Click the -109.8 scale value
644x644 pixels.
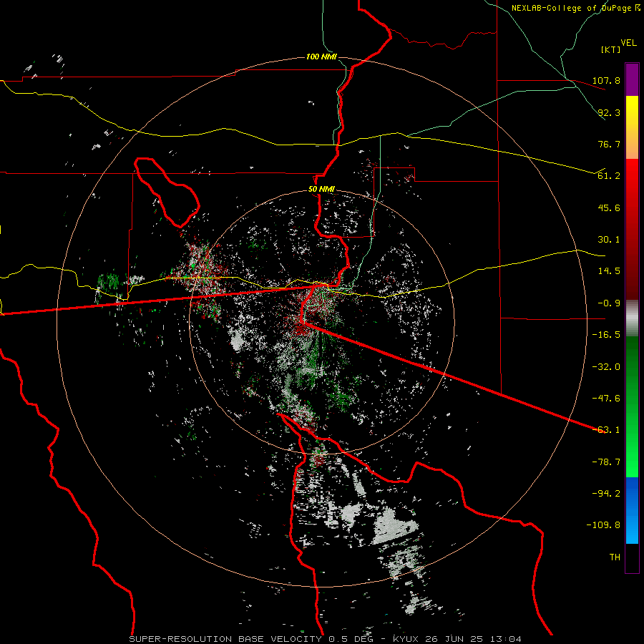(603, 525)
